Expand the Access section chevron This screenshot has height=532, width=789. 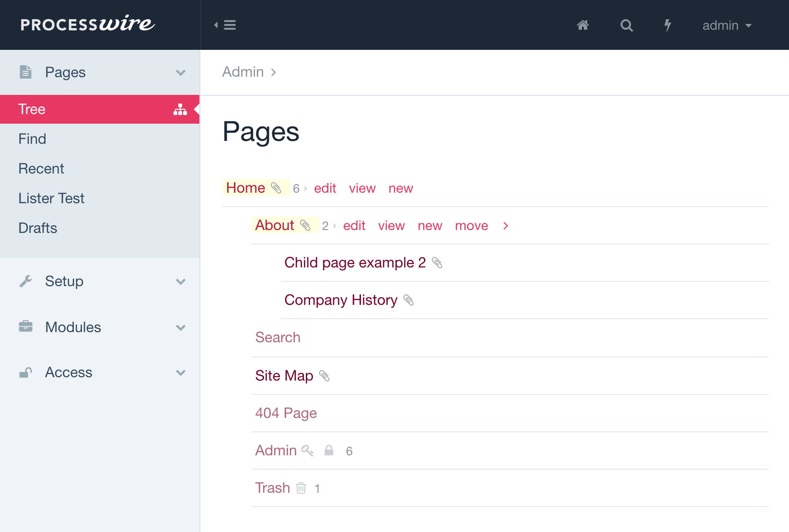pos(181,373)
